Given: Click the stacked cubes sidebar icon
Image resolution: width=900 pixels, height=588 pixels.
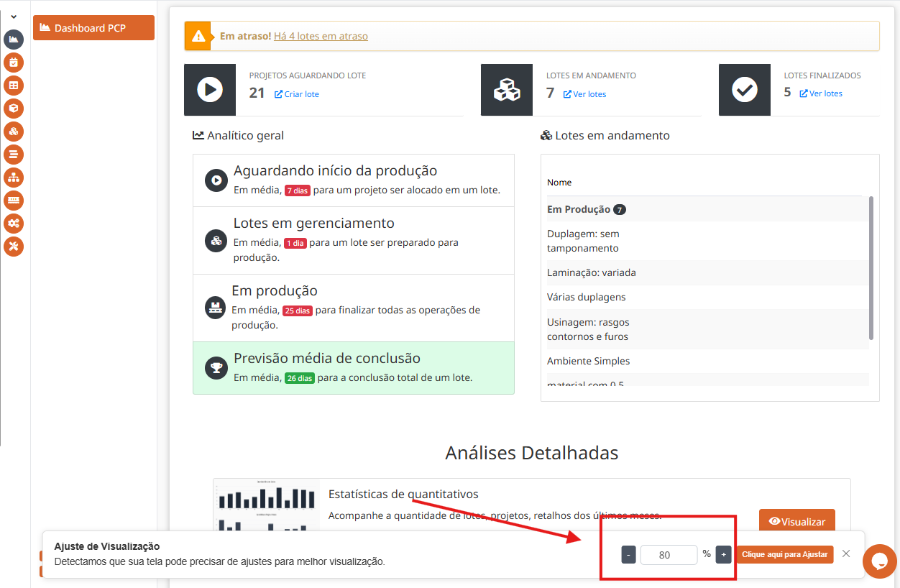Looking at the screenshot, I should coord(14,132).
